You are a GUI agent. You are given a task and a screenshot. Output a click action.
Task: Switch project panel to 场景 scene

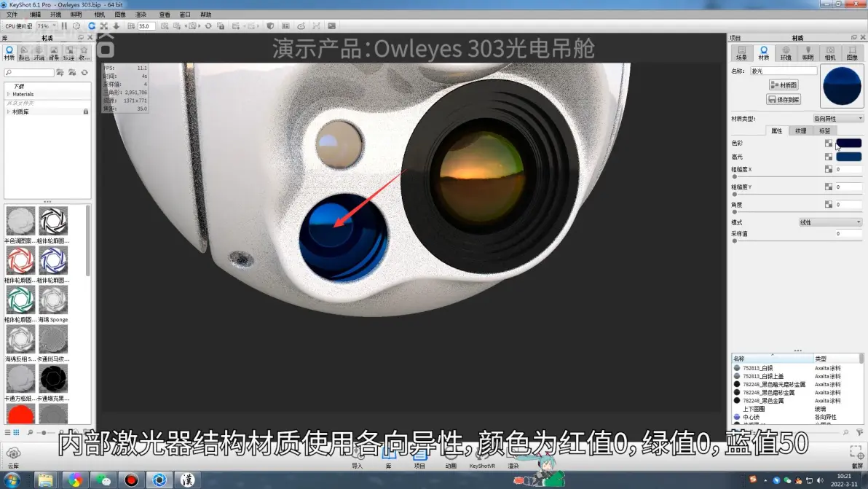point(741,53)
